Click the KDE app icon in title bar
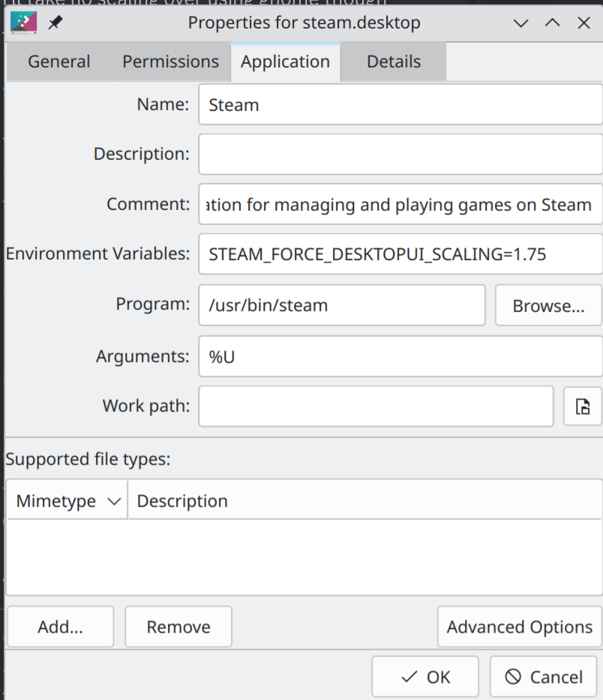This screenshot has width=603, height=700. coord(24,23)
